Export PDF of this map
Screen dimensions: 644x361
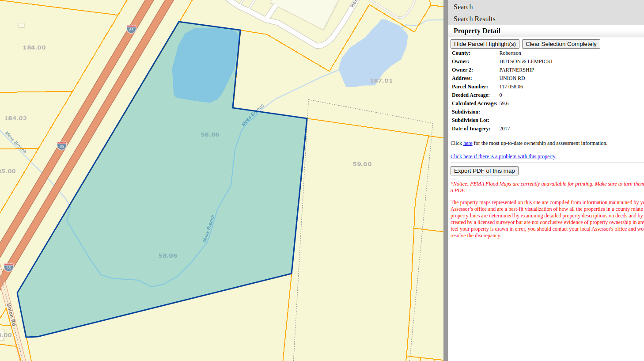[x=484, y=171]
